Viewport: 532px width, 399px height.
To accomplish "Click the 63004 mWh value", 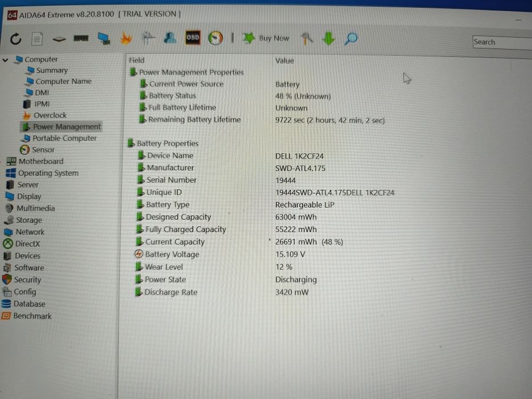I will point(296,217).
